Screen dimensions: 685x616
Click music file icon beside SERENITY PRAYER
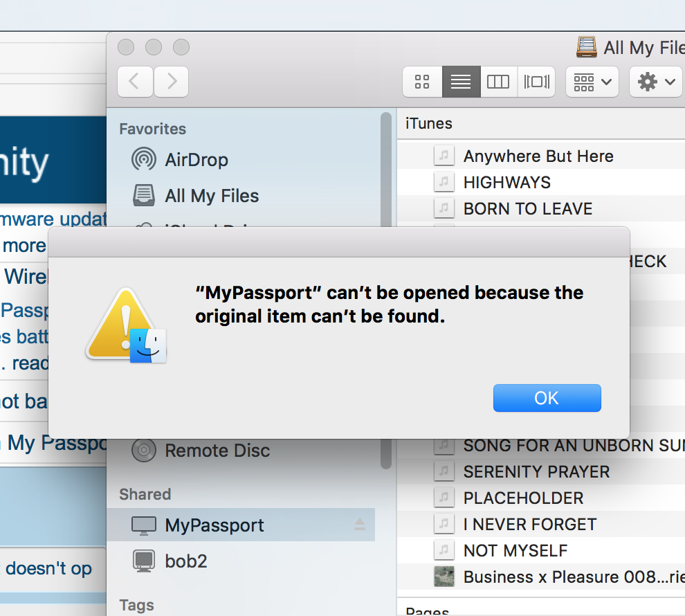444,471
